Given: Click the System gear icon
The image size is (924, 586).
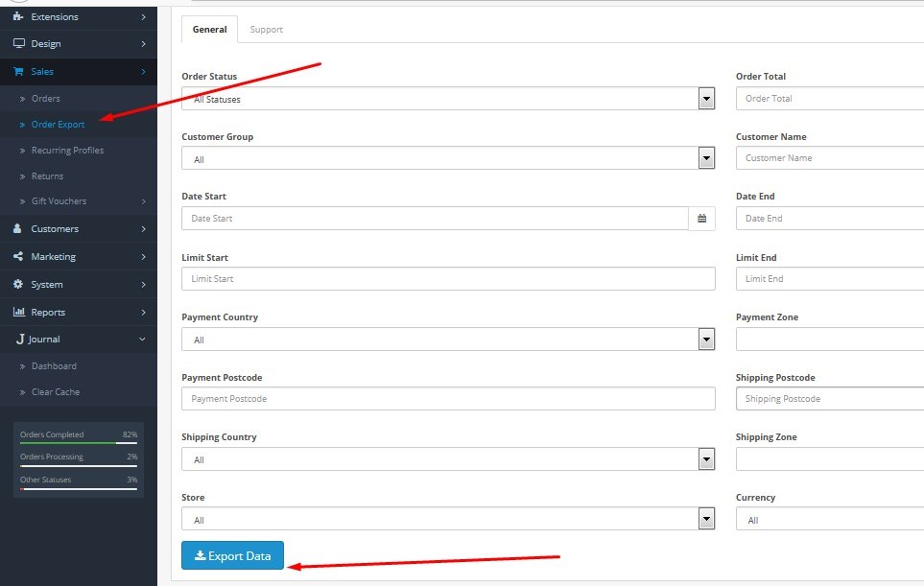Looking at the screenshot, I should (18, 284).
